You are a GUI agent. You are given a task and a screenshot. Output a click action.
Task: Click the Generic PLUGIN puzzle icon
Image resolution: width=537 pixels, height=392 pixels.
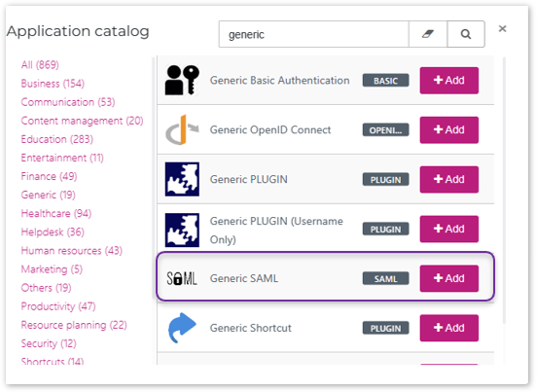click(182, 179)
